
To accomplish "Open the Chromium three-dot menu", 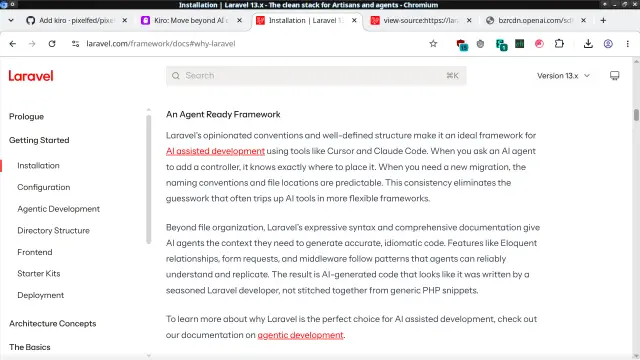I will (628, 44).
